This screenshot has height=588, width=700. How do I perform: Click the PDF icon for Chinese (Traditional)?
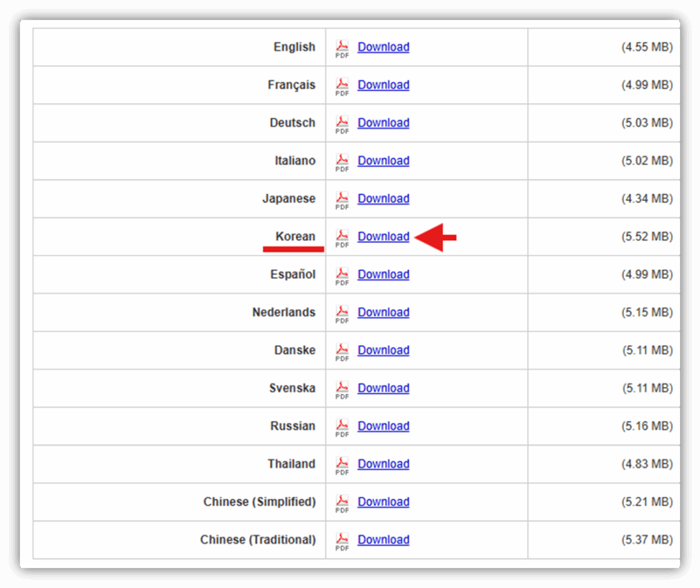(342, 540)
